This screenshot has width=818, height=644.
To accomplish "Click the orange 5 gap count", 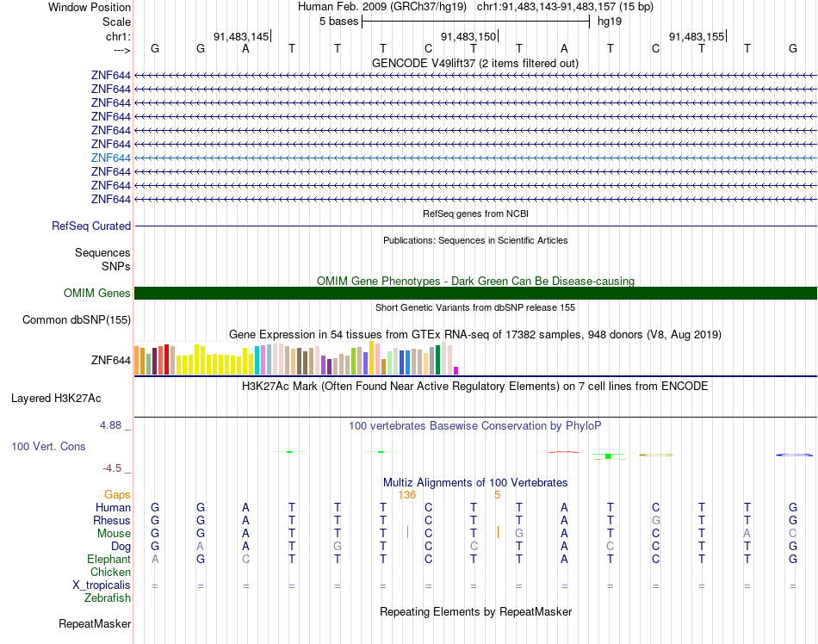I will (497, 495).
